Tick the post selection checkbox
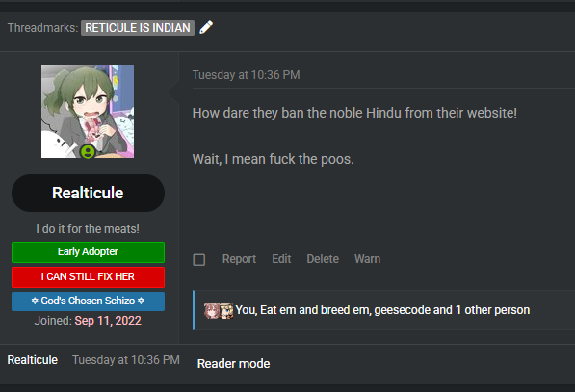575x392 pixels. click(199, 260)
